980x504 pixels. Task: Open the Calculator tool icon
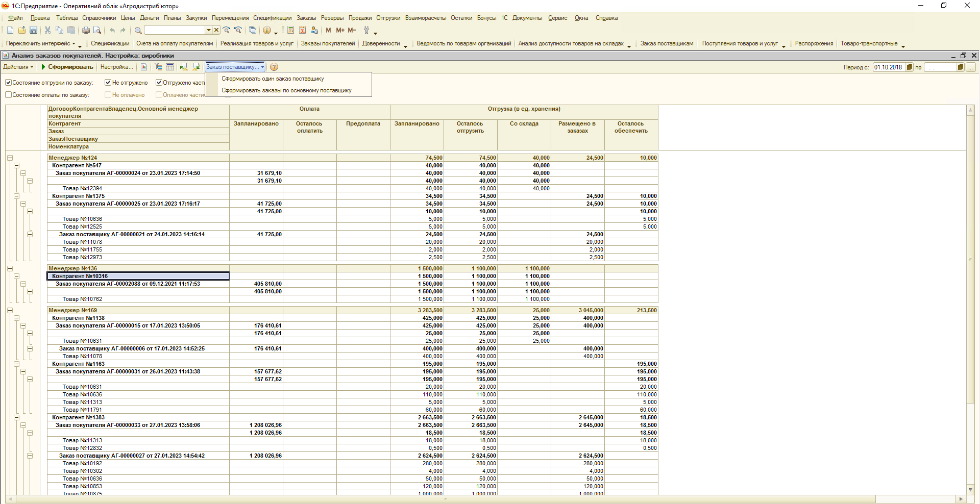coord(290,31)
